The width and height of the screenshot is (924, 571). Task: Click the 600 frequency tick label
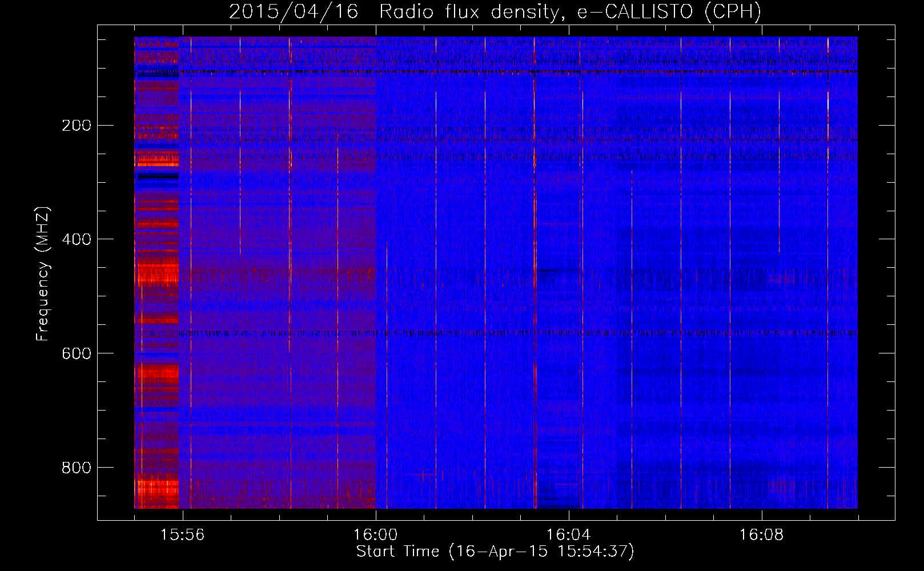(77, 353)
